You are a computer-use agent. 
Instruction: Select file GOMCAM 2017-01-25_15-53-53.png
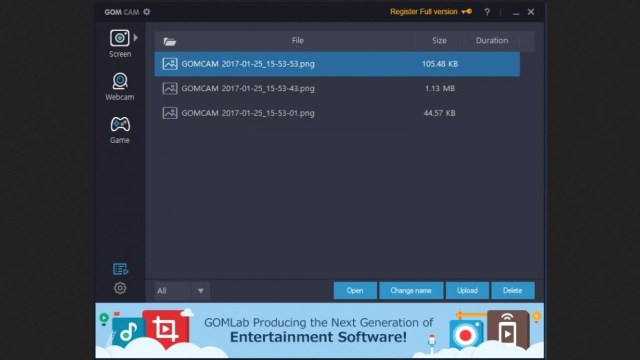(337, 64)
